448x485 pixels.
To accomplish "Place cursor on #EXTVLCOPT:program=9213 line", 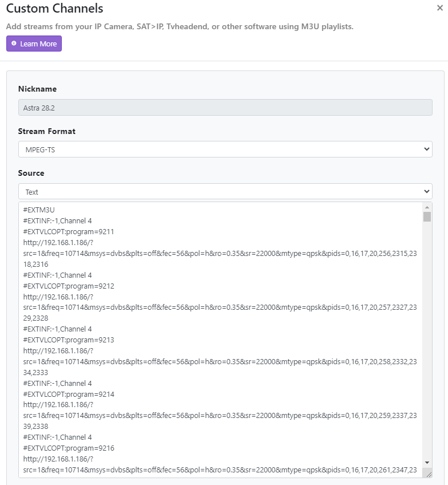I will click(x=69, y=340).
